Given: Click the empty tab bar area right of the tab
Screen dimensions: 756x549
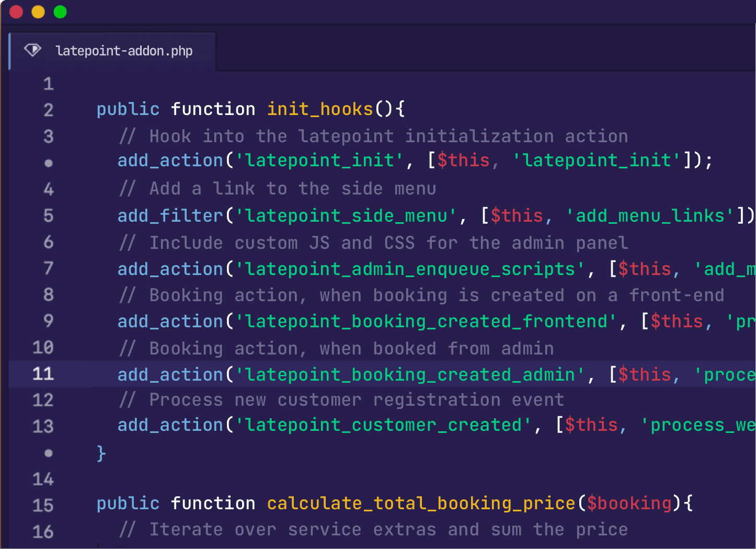Looking at the screenshot, I should [471, 51].
